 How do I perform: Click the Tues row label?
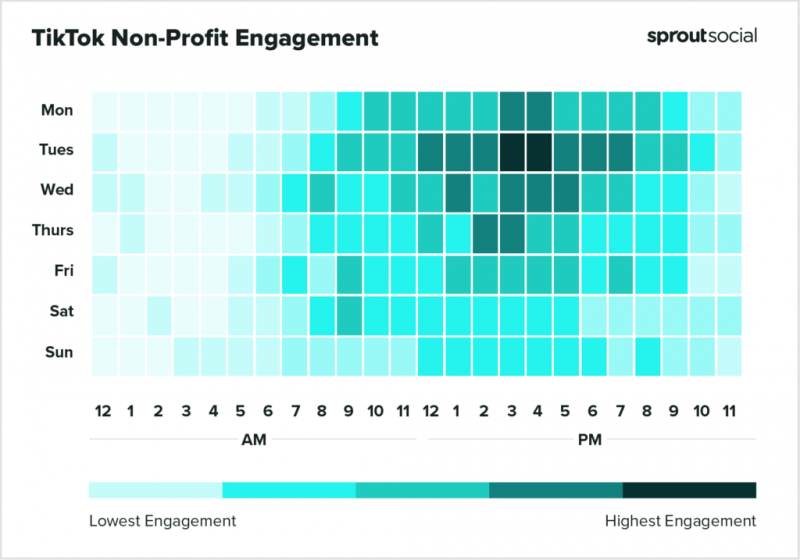[56, 149]
